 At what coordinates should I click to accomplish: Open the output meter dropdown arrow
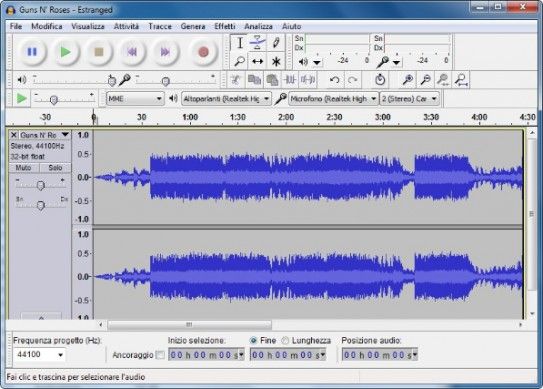(317, 62)
